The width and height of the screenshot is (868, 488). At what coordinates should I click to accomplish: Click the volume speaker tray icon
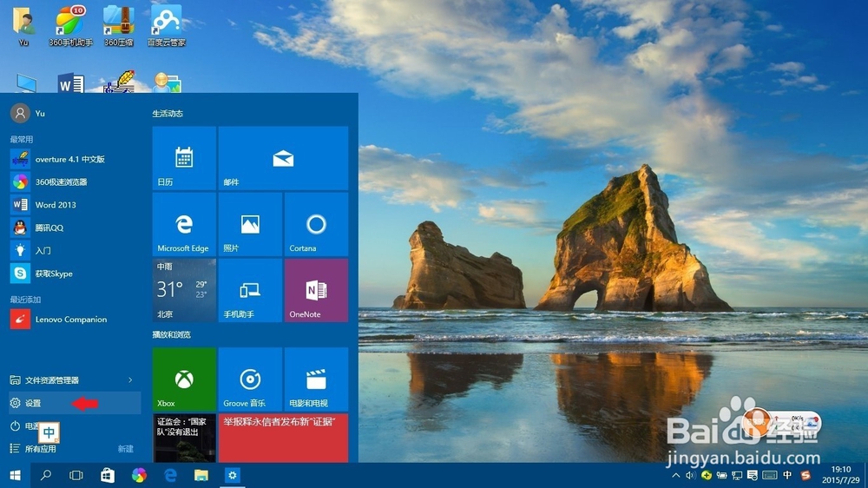click(x=690, y=475)
